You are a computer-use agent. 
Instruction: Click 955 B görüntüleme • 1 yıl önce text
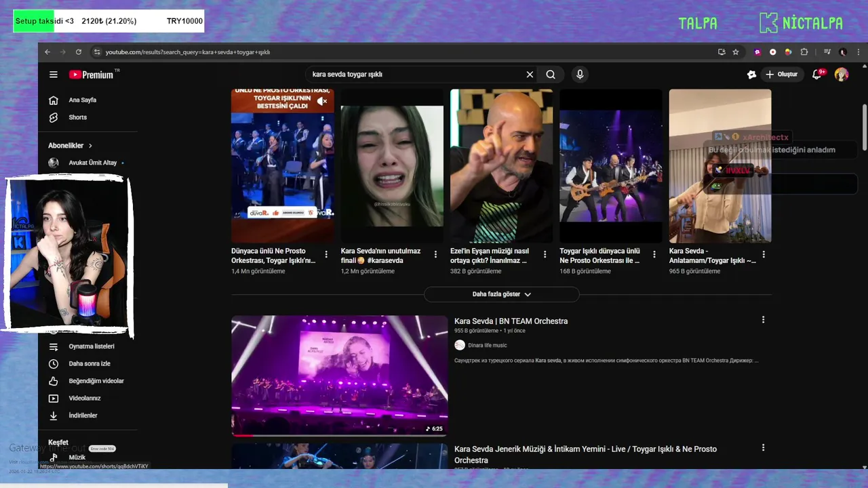point(490,331)
